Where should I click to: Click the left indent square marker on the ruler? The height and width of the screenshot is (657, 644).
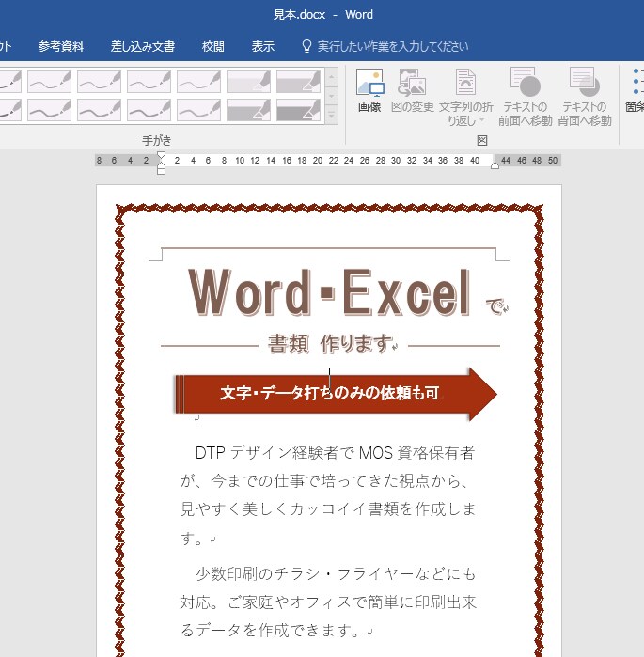pos(161,171)
